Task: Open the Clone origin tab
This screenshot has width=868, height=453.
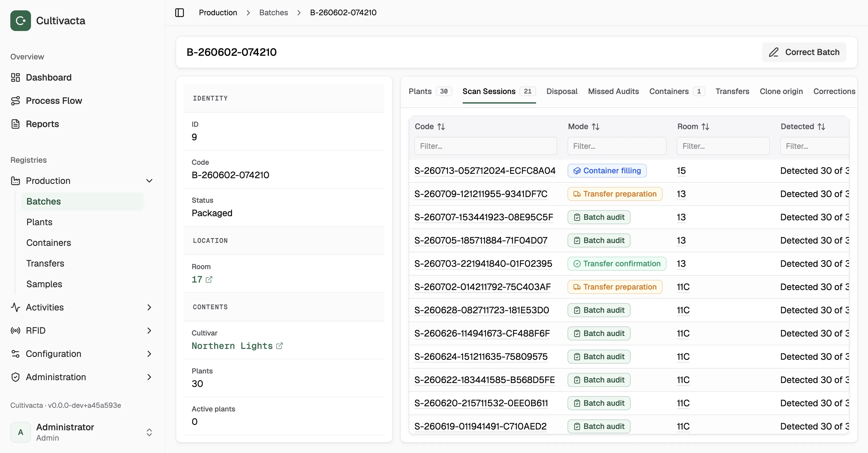Action: [x=781, y=91]
